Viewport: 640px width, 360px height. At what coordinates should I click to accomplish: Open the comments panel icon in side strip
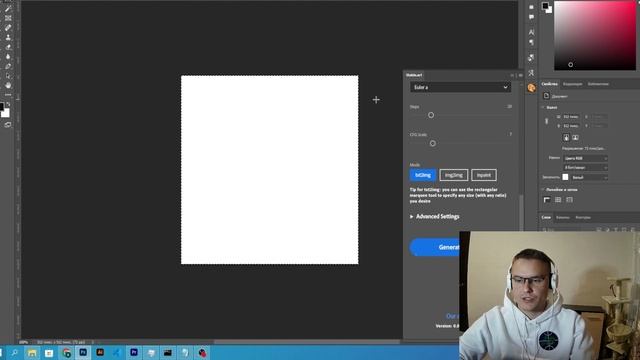[531, 17]
